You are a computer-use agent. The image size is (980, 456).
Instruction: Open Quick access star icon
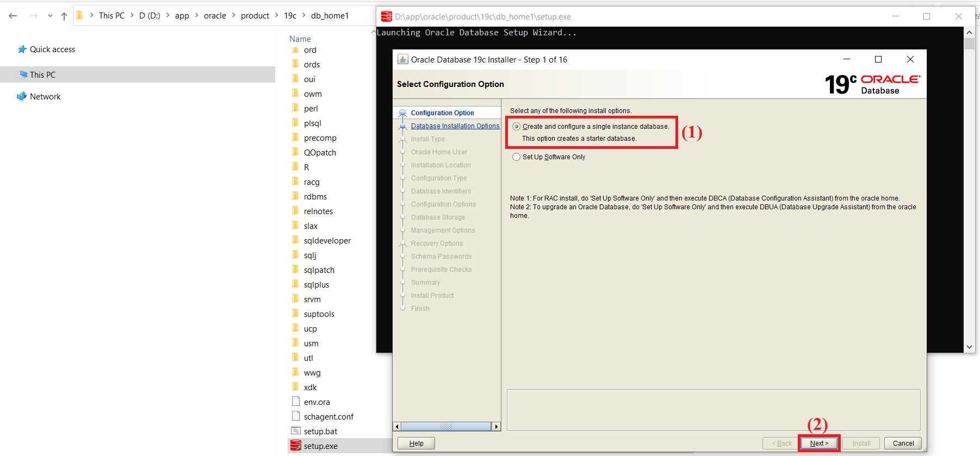click(x=22, y=49)
